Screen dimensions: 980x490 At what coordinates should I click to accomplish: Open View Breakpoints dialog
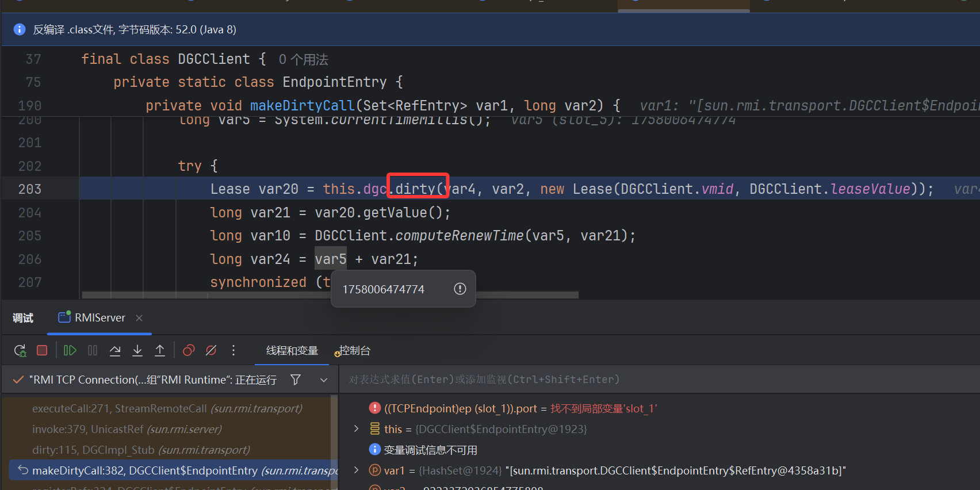click(189, 350)
